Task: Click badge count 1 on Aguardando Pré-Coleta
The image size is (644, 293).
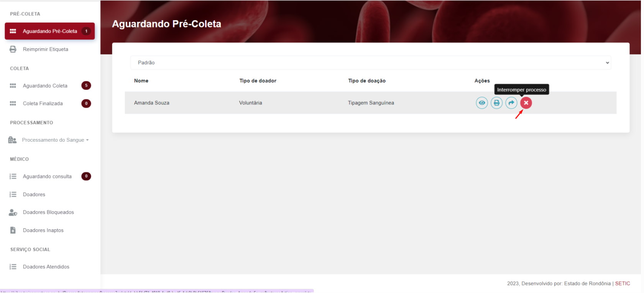Action: coord(86,31)
